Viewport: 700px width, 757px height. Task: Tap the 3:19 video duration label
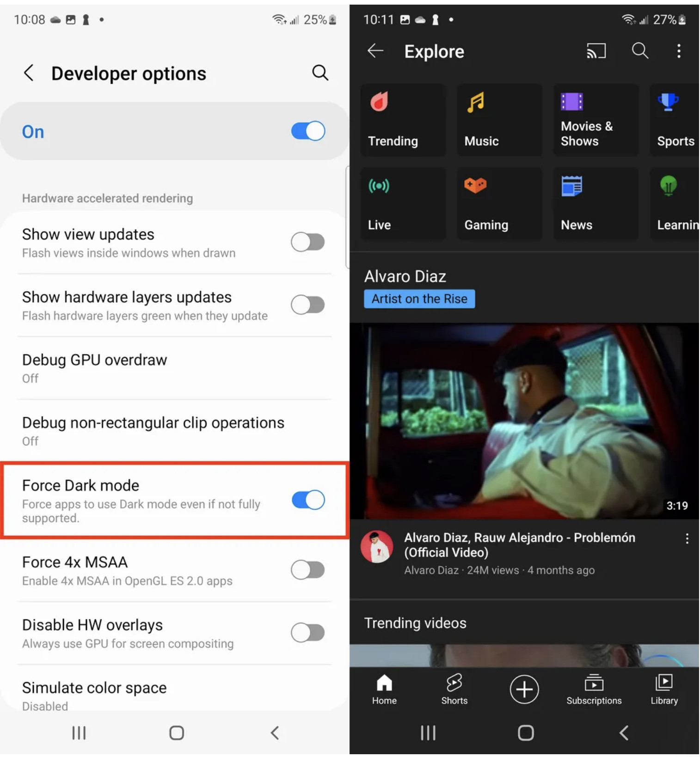[677, 506]
